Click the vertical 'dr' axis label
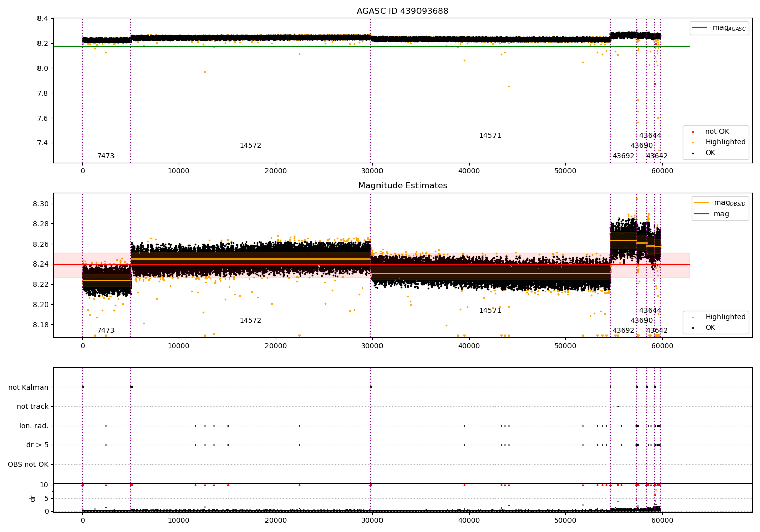The width and height of the screenshot is (760, 532). click(x=33, y=498)
